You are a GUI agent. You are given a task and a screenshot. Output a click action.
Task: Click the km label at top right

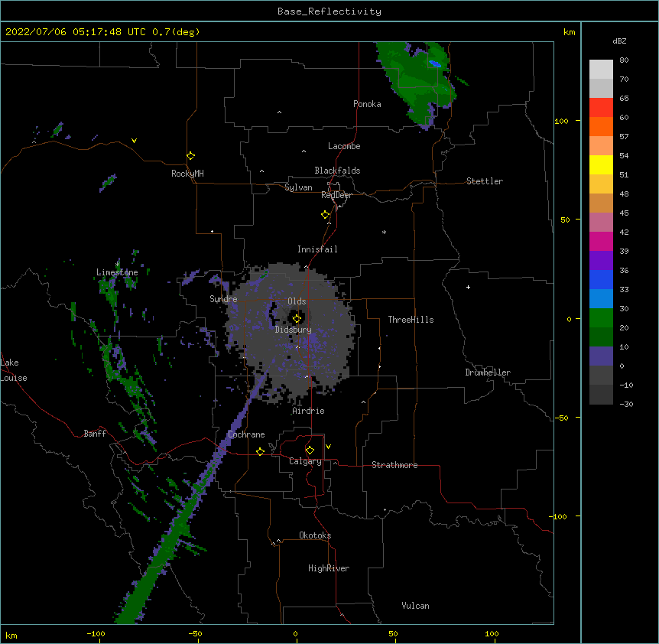[569, 32]
